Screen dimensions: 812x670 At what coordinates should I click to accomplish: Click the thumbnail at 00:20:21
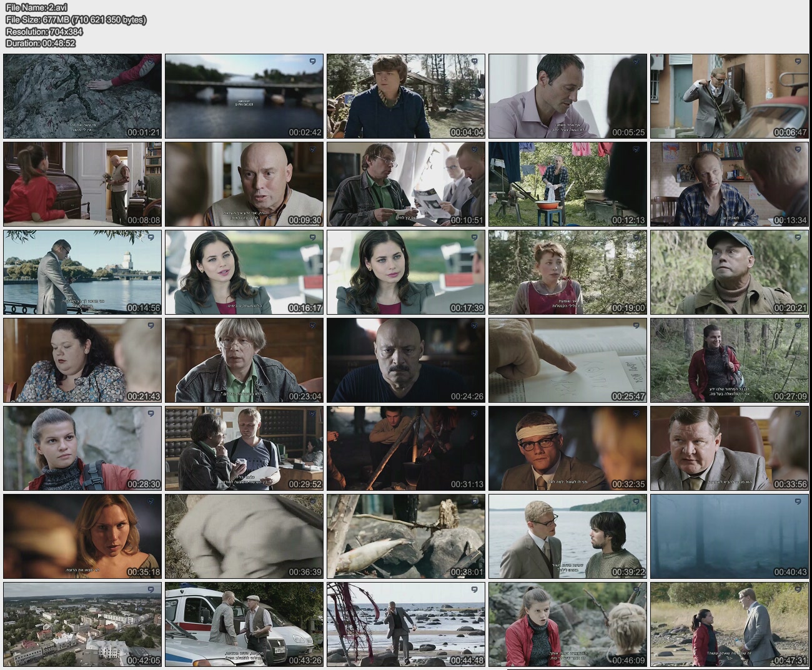730,272
